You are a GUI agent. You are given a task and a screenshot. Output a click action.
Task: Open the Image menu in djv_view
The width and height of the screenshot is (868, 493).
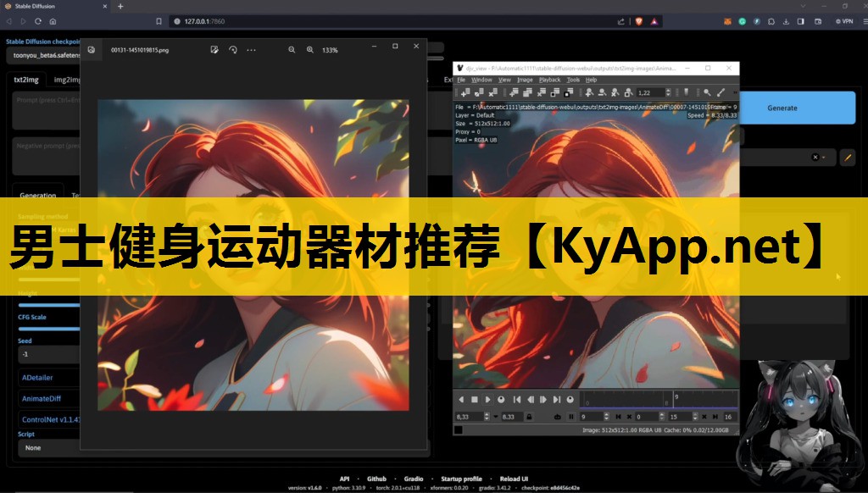[x=524, y=80]
